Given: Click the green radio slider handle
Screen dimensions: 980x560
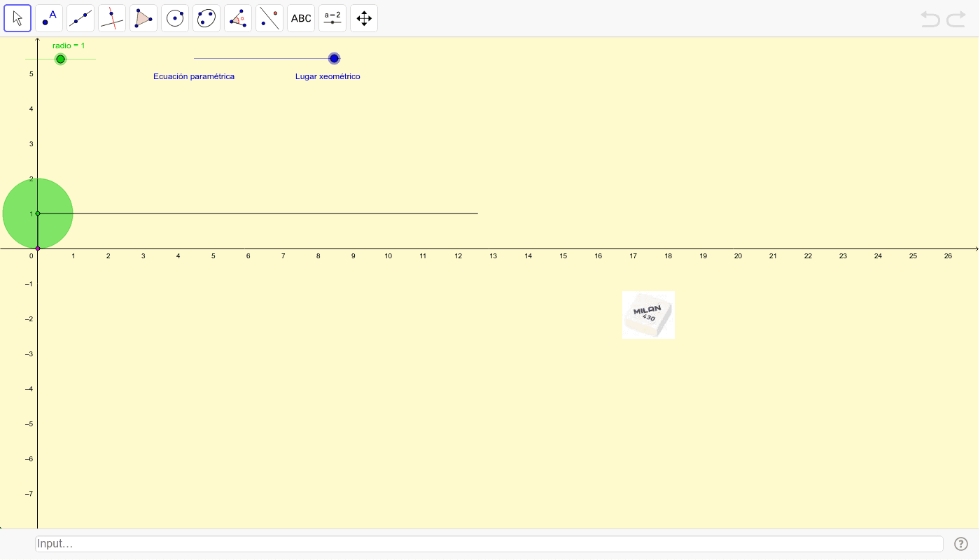Looking at the screenshot, I should pyautogui.click(x=60, y=59).
